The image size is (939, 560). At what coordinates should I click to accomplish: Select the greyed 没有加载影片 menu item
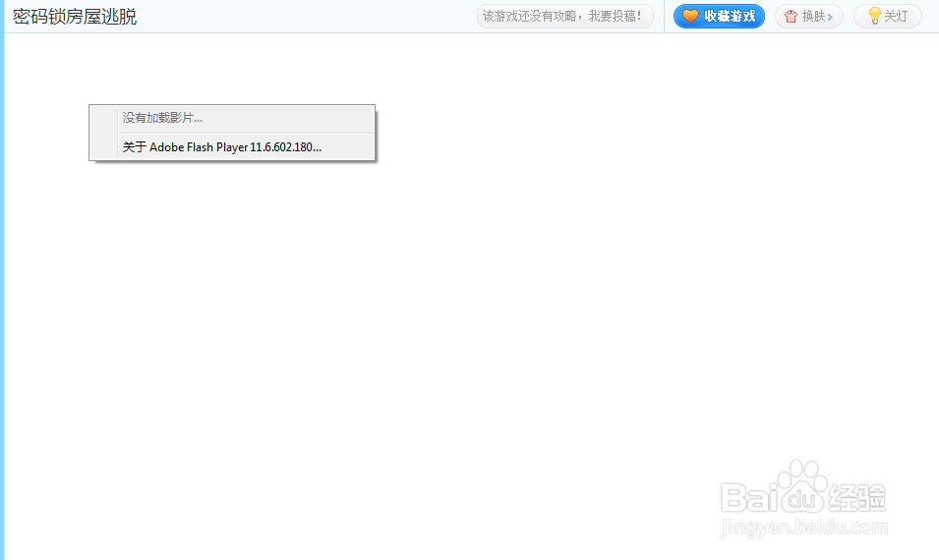point(232,119)
